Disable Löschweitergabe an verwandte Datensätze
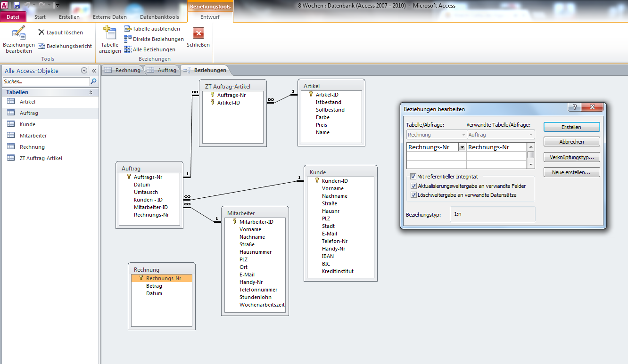 click(413, 195)
